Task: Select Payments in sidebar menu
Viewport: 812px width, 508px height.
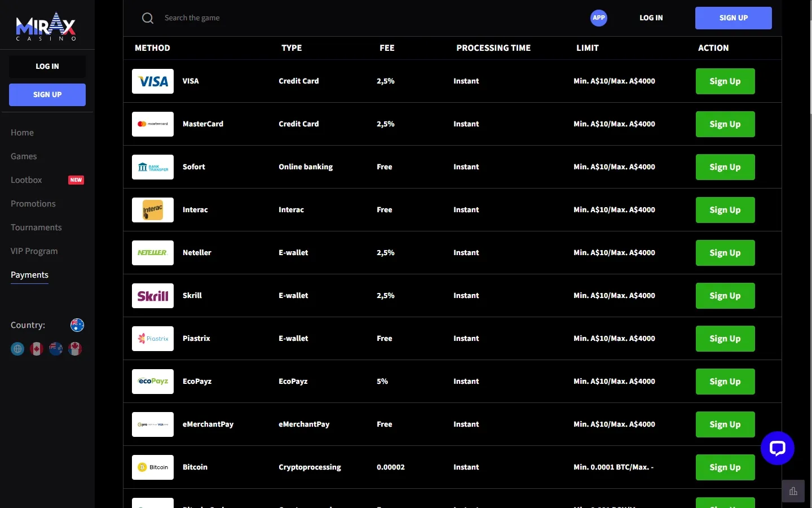Action: coord(29,275)
